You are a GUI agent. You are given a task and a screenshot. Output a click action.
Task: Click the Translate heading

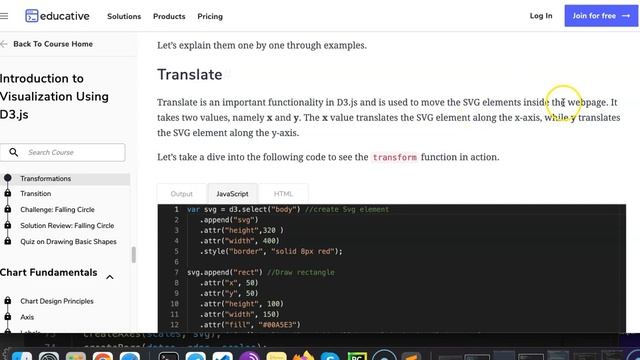pos(190,75)
